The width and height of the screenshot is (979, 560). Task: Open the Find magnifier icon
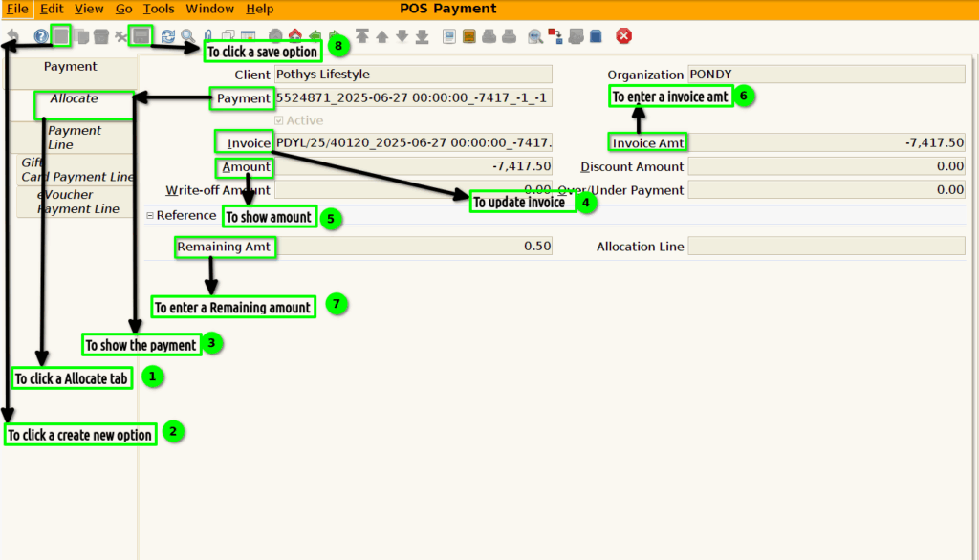pos(188,36)
